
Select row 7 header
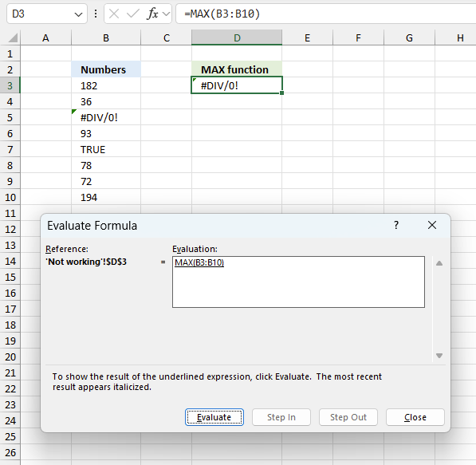pos(10,149)
